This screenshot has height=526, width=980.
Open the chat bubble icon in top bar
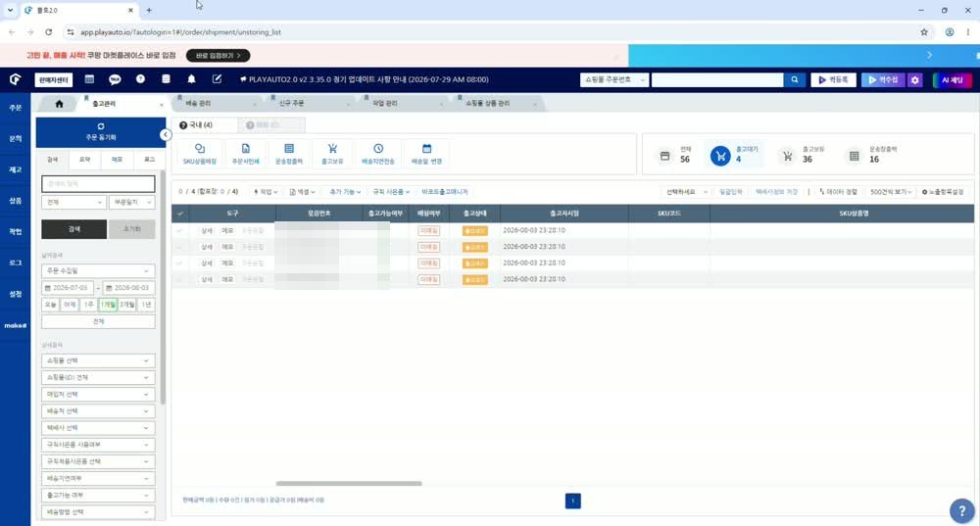pyautogui.click(x=115, y=79)
